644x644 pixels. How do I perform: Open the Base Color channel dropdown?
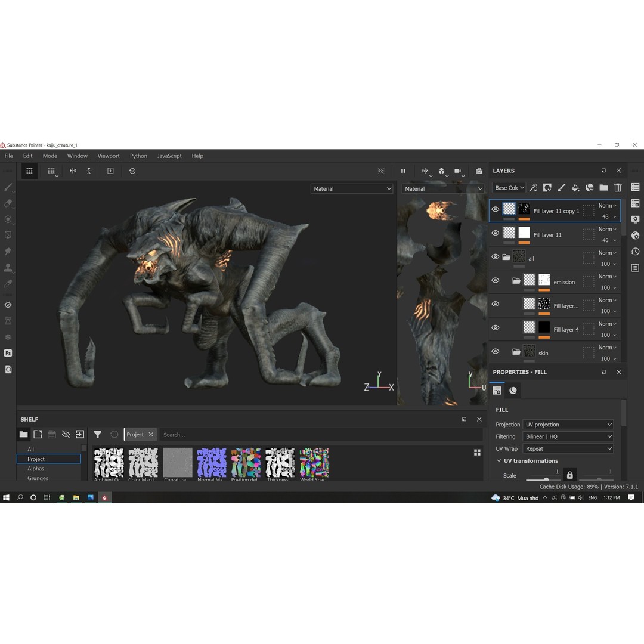509,188
